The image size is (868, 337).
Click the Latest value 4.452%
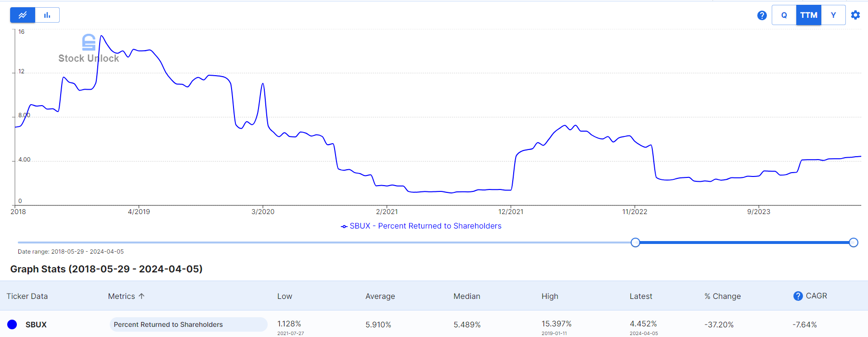coord(643,324)
